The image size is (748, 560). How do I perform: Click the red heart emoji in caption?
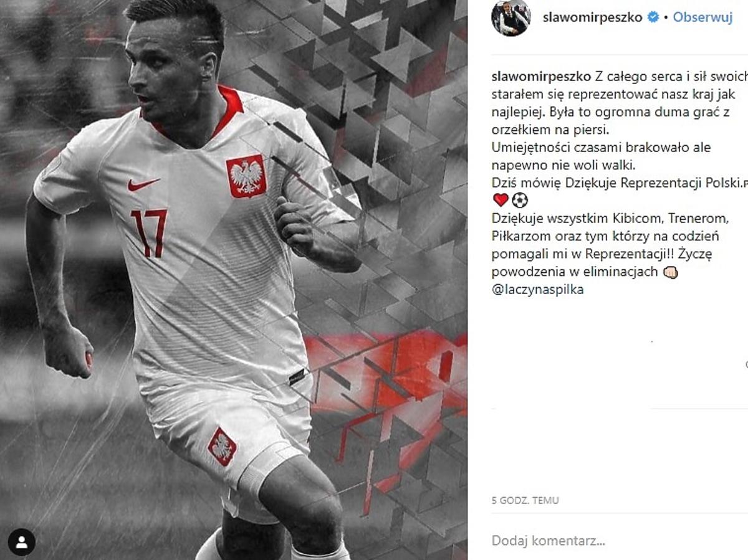coord(501,201)
